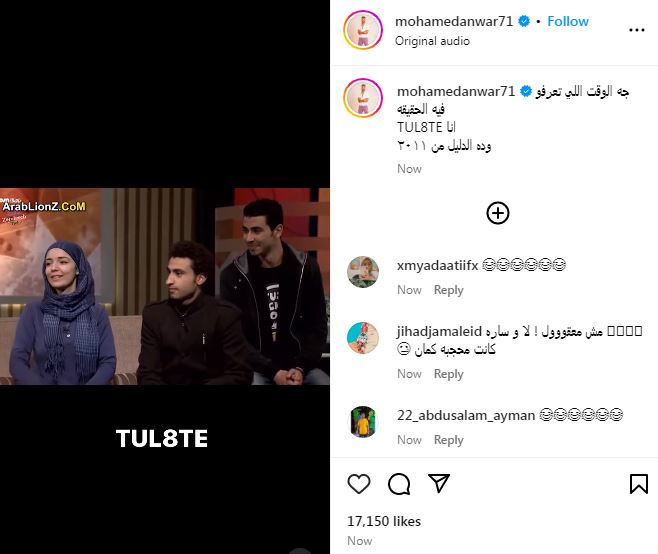Image resolution: width=658 pixels, height=554 pixels.
Task: Open jihadjamaleid username link
Action: point(439,332)
